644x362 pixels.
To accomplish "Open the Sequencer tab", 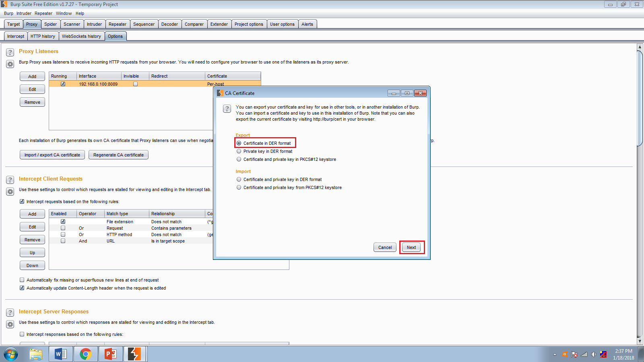I will click(144, 24).
